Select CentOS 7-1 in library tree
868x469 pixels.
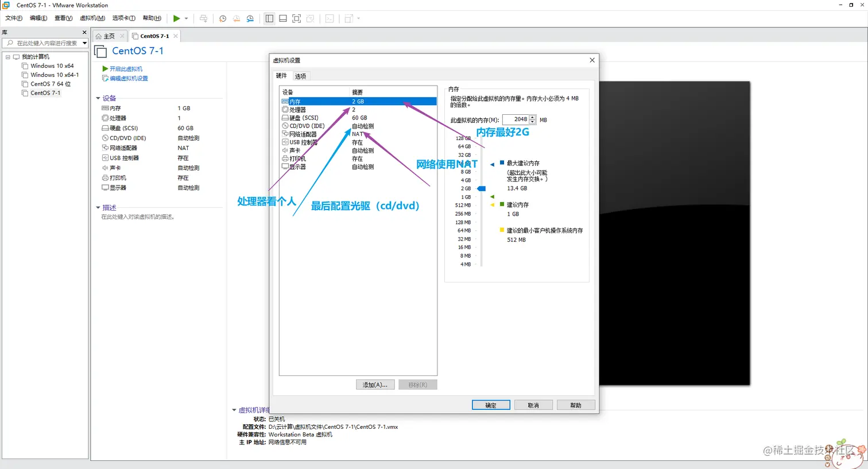[45, 93]
